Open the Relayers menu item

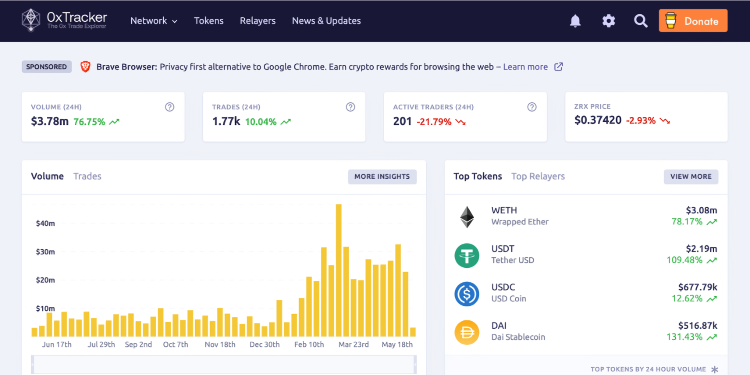pos(258,21)
